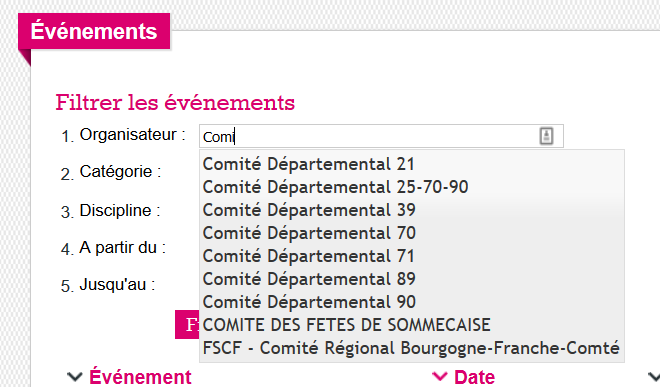The width and height of the screenshot is (660, 387).
Task: Click the chevron beside Événement column
Action: [75, 376]
